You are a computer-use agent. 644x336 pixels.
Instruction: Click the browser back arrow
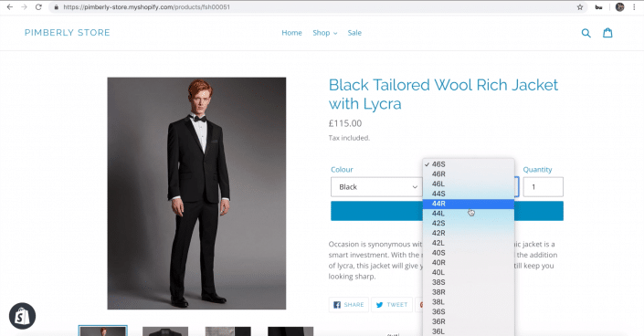[10, 7]
